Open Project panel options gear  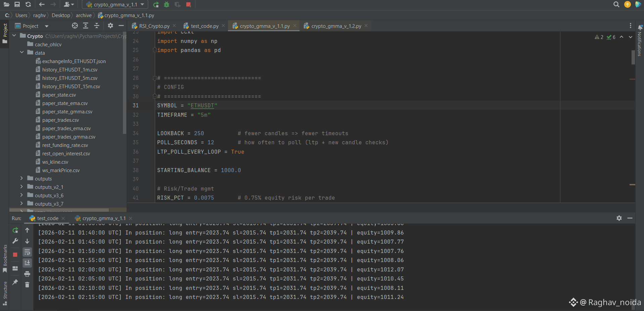pyautogui.click(x=110, y=25)
